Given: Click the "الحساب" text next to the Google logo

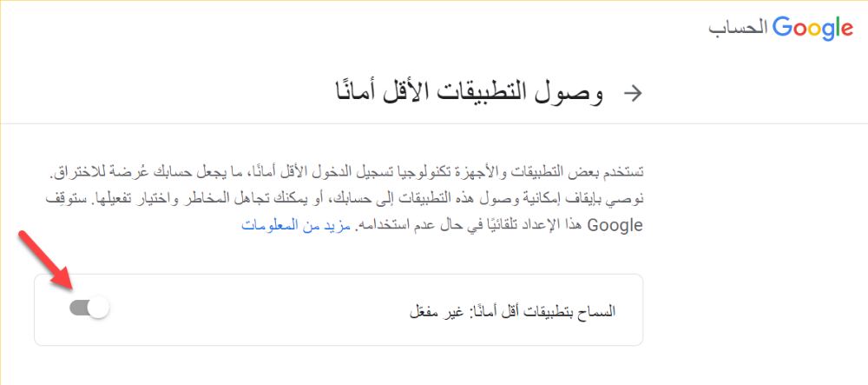Looking at the screenshot, I should coord(738,29).
